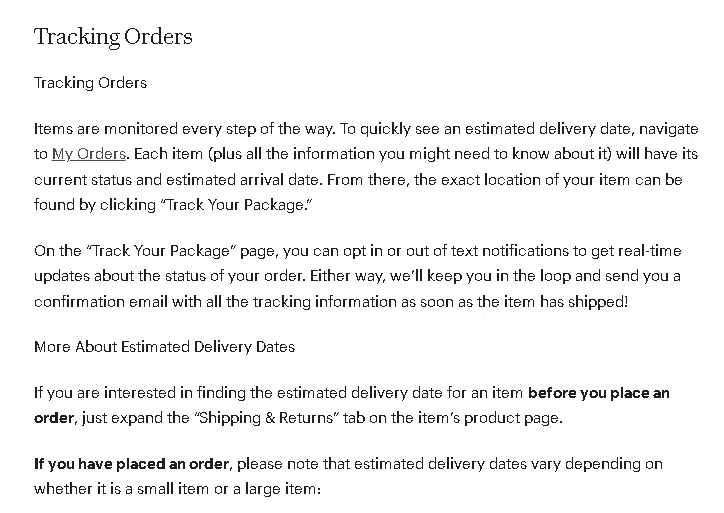Click the large Tracking Orders page title
The image size is (724, 513).
click(113, 37)
